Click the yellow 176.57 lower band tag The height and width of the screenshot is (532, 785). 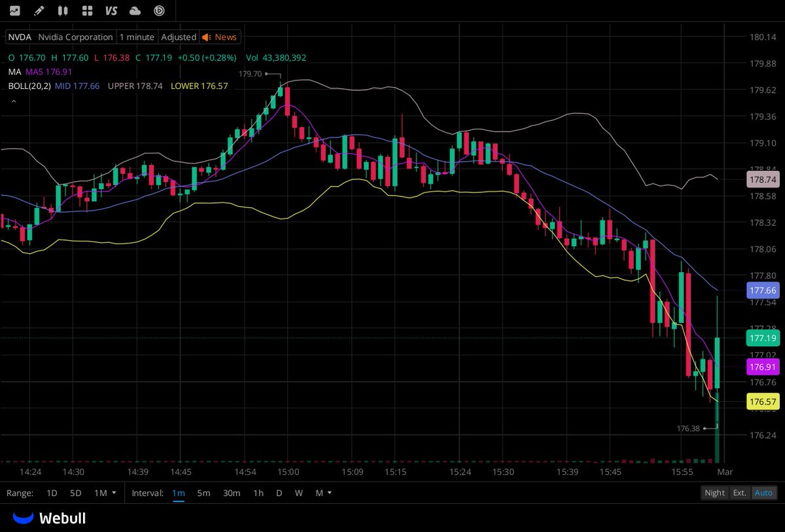pyautogui.click(x=763, y=401)
